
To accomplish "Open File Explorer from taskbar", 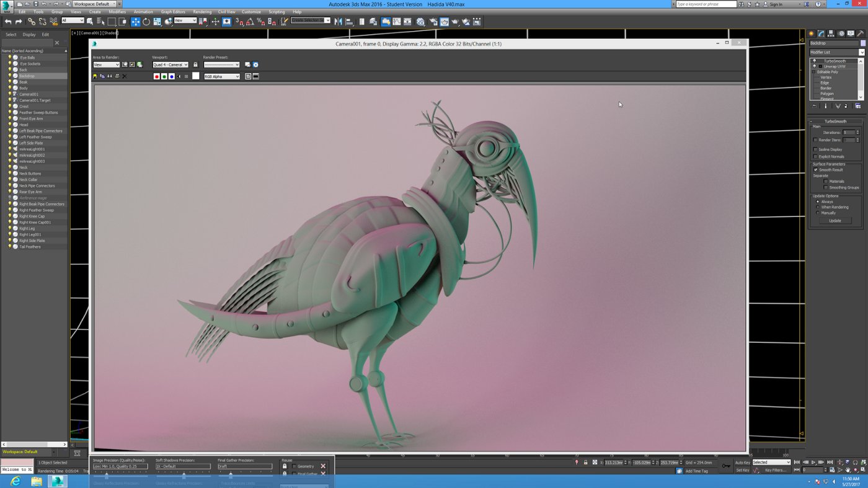I will pos(37,481).
